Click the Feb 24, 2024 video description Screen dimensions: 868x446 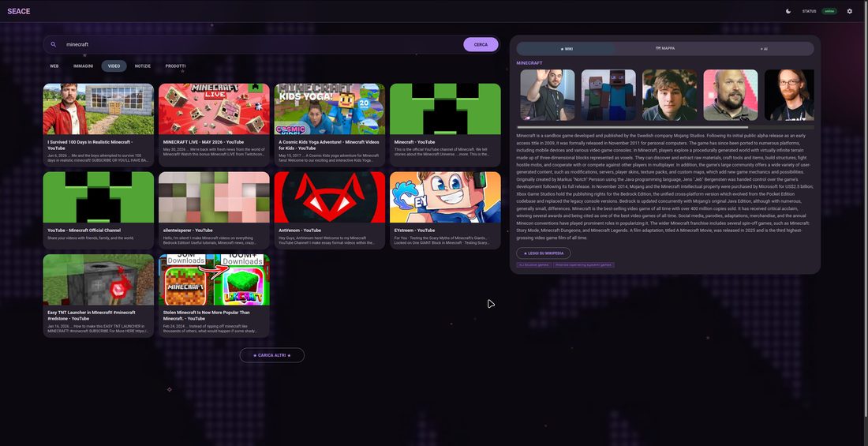point(211,328)
